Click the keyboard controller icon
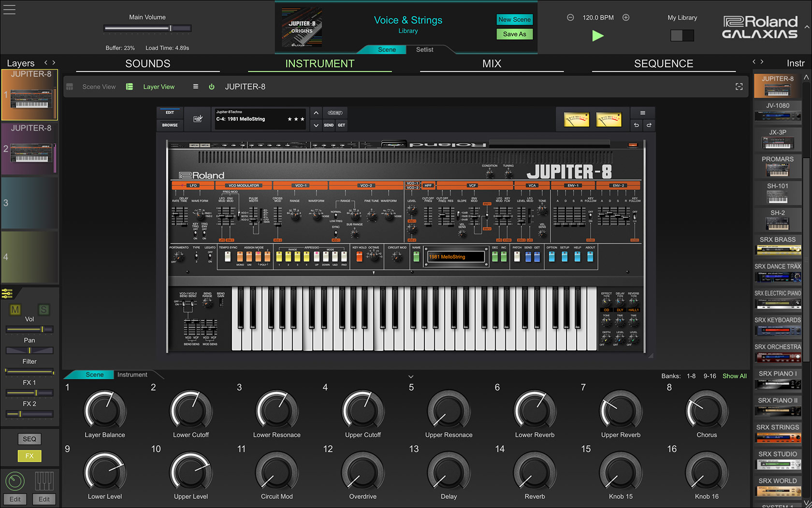Viewport: 812px width, 508px height. click(x=44, y=481)
